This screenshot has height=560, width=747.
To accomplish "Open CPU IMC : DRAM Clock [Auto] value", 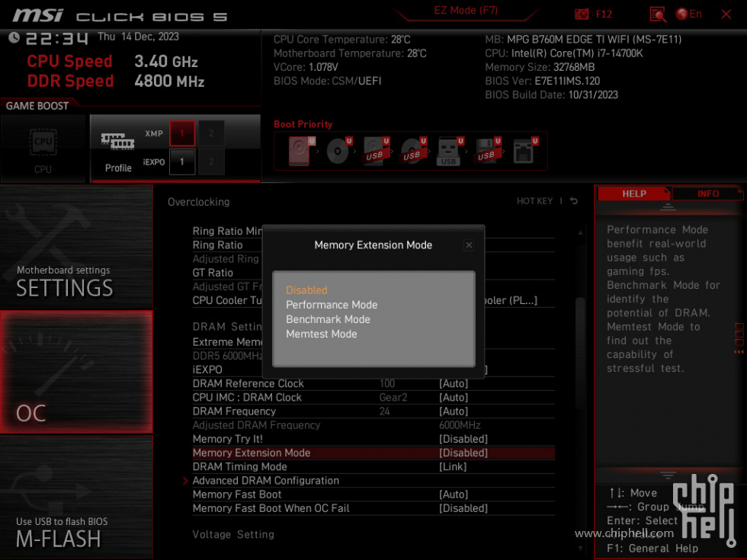I will [454, 397].
